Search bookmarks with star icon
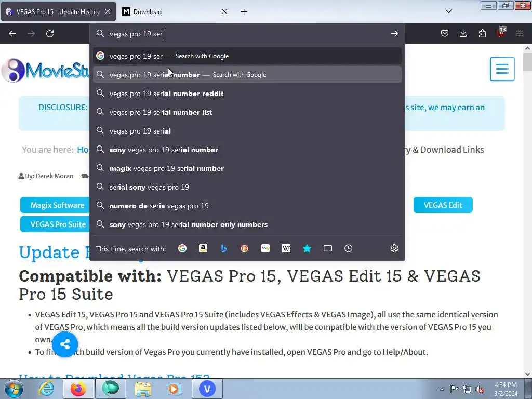 click(x=307, y=249)
